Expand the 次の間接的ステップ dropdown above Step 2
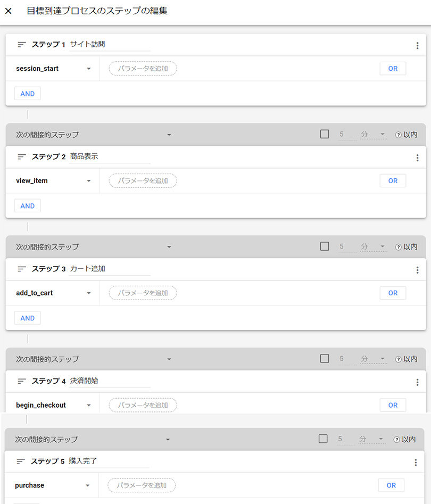 pos(169,135)
